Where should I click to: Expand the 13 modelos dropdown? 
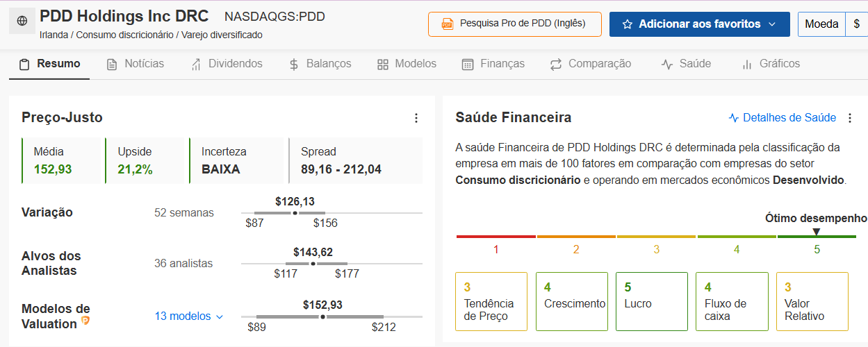(x=189, y=316)
